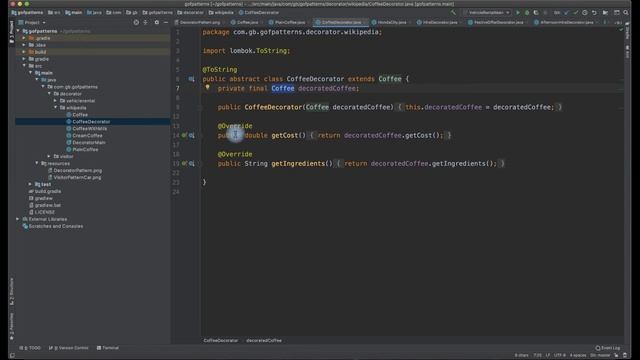
Task: Open Project panel settings gear
Action: tap(157, 22)
